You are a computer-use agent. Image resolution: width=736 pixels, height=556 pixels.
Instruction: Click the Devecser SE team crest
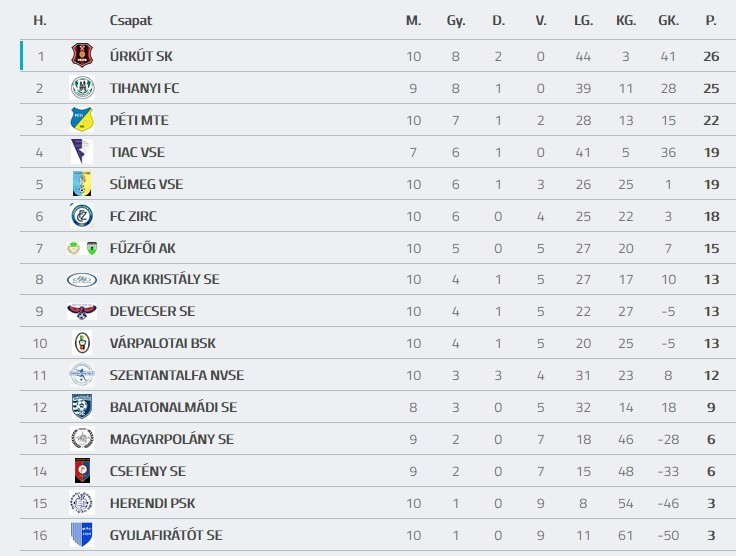81,312
